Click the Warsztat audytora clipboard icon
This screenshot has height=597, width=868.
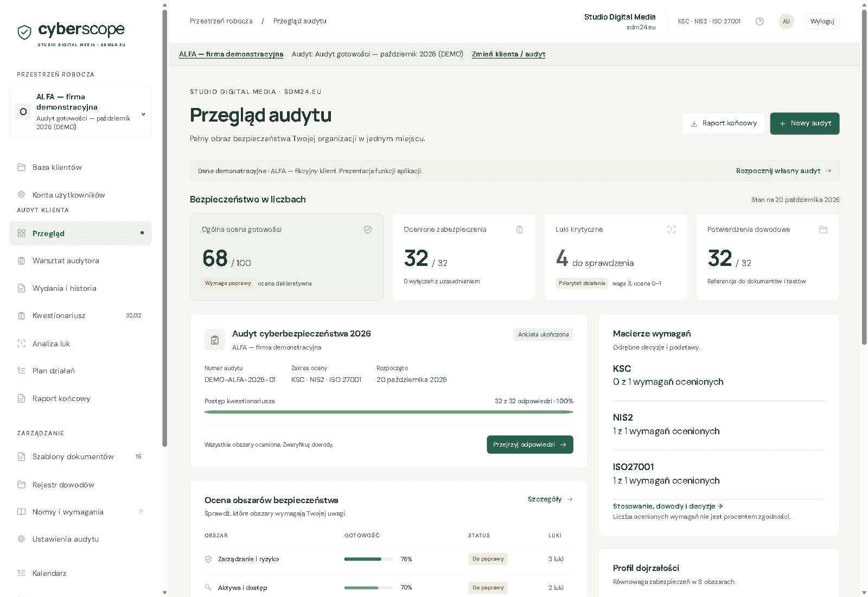click(x=22, y=261)
